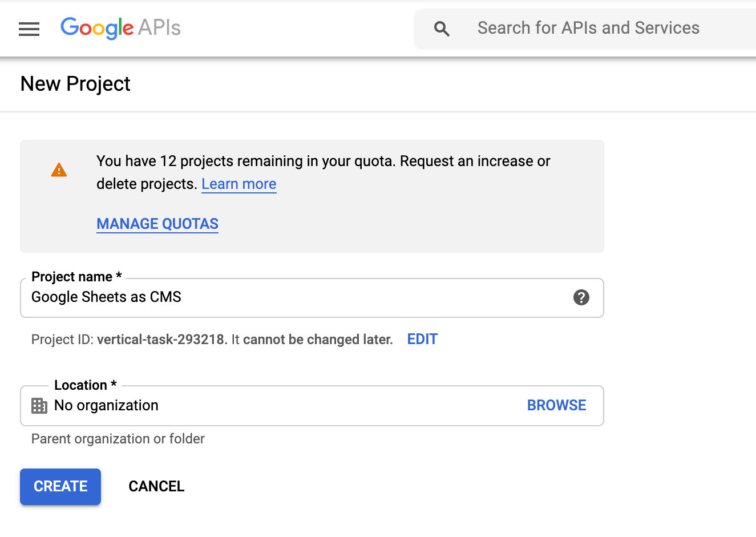Click EDIT to change project ID
The image size is (756, 537).
422,339
